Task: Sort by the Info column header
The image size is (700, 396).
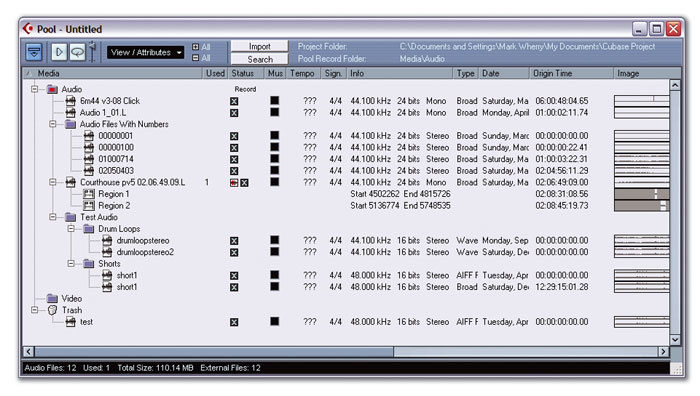Action: point(400,73)
